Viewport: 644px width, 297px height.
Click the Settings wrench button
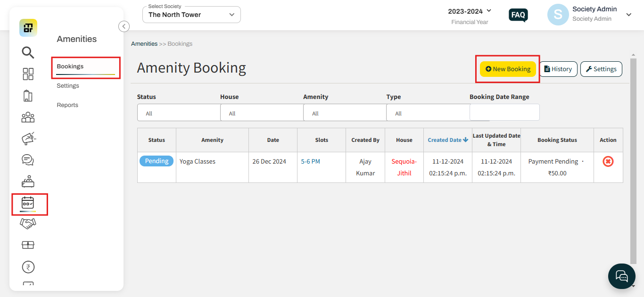pyautogui.click(x=601, y=69)
